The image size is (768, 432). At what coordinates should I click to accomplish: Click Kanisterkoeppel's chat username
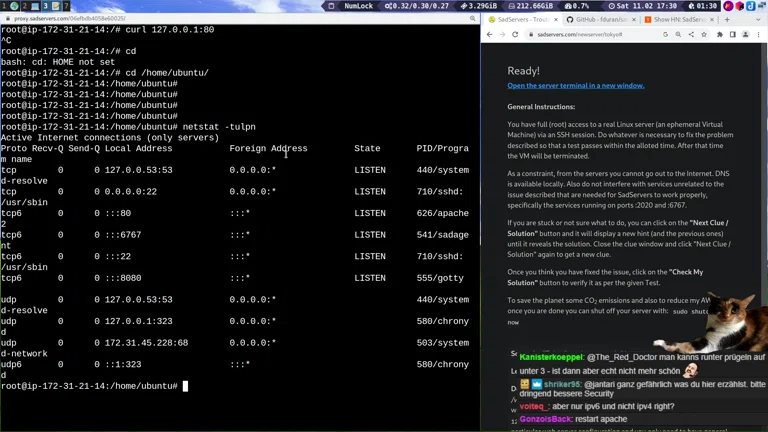[552, 358]
